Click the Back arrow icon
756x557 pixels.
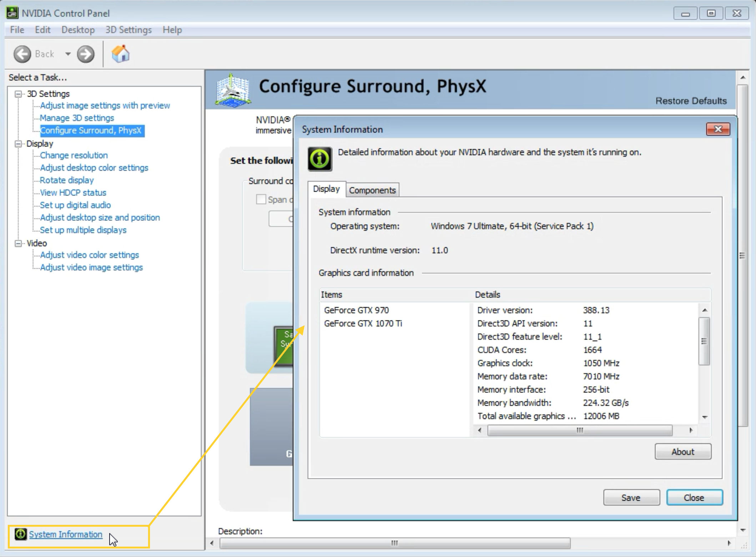pyautogui.click(x=22, y=54)
